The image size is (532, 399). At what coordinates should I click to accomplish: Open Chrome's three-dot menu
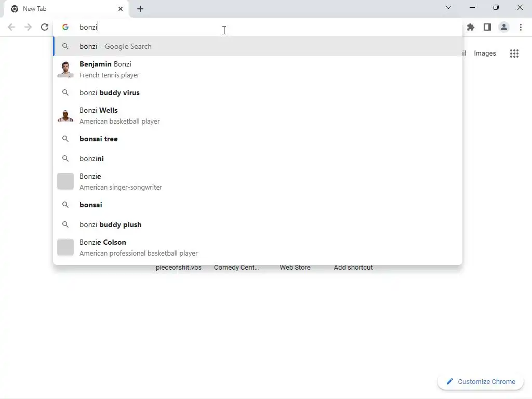point(521,27)
